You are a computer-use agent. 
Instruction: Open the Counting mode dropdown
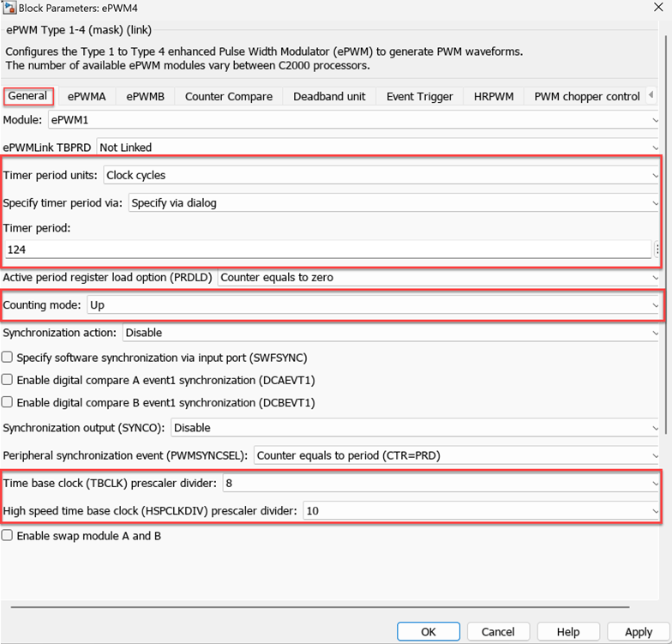(x=373, y=305)
